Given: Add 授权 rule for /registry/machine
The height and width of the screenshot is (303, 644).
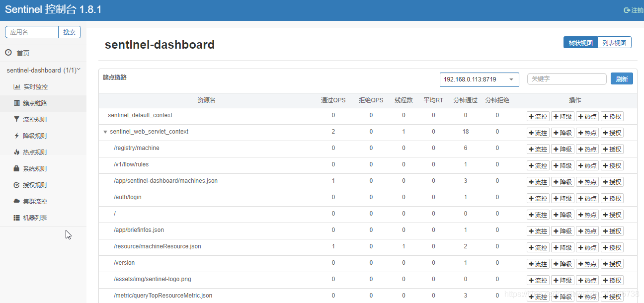Looking at the screenshot, I should click(x=612, y=150).
